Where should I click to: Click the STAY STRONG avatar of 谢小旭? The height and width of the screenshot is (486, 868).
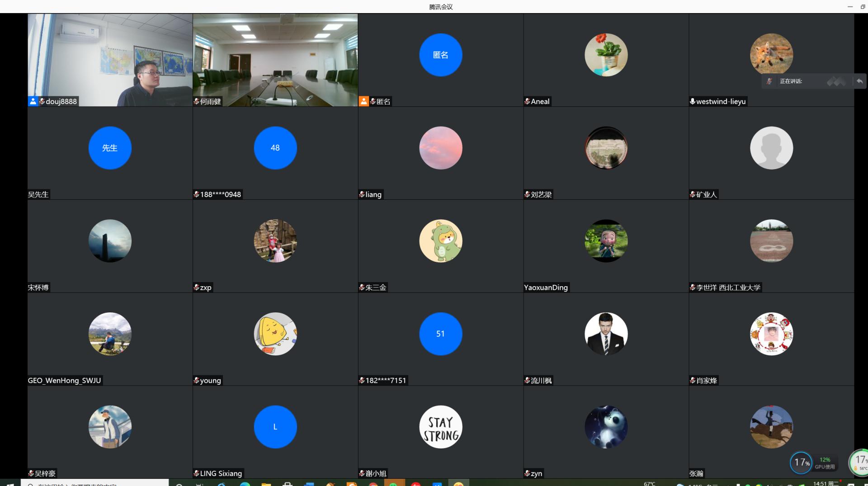coord(440,427)
